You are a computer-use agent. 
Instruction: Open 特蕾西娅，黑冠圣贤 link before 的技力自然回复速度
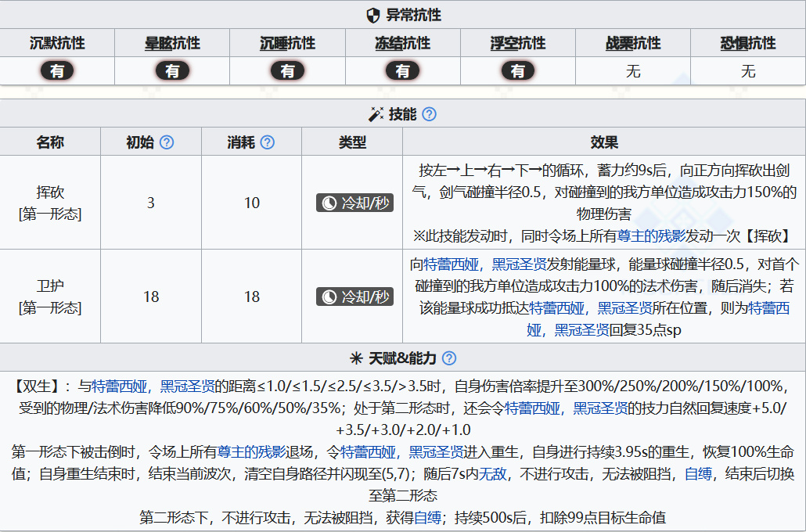point(566,408)
